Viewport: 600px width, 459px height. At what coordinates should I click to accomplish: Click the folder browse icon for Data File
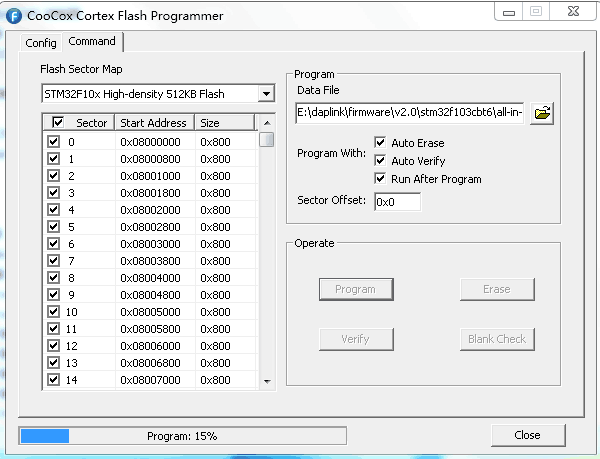pos(542,113)
